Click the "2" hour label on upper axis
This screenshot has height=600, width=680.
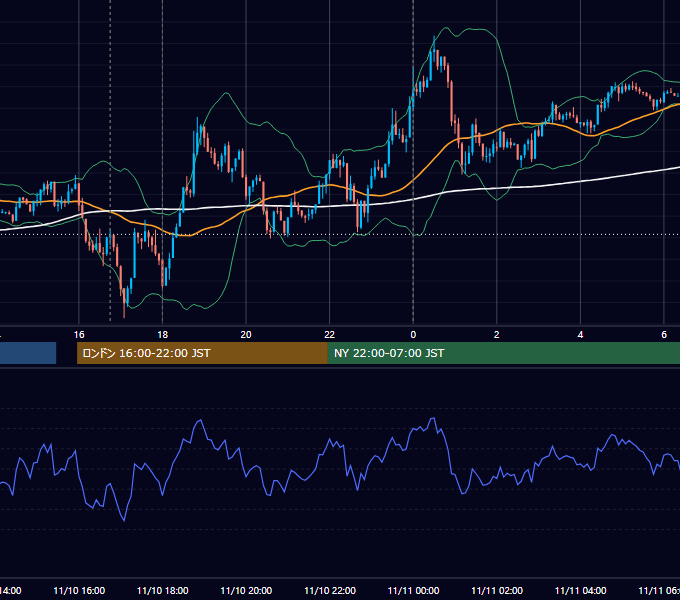point(497,335)
